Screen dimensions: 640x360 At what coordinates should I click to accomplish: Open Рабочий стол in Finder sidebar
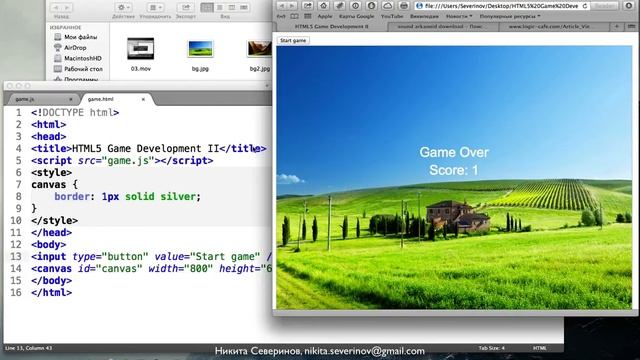point(78,69)
